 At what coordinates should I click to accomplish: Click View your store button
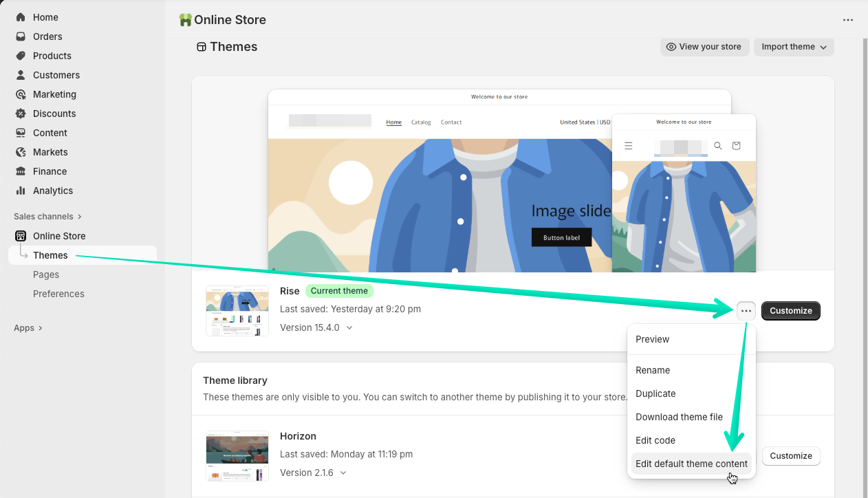click(x=704, y=47)
